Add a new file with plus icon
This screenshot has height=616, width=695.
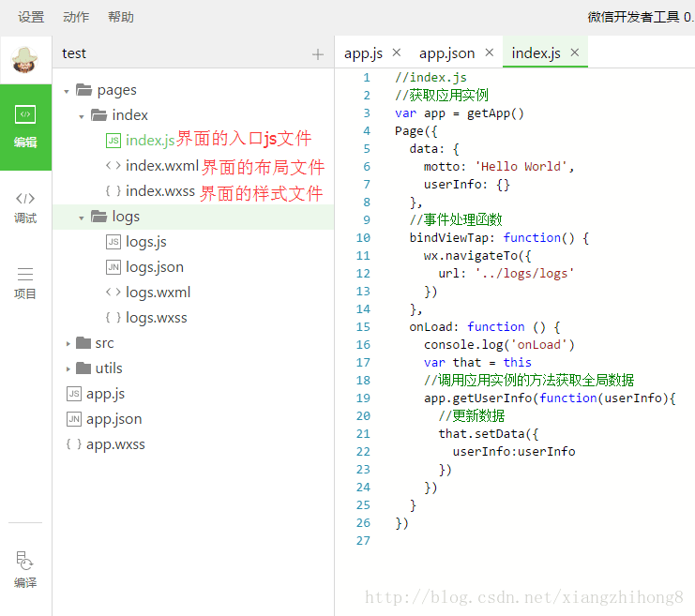(318, 54)
